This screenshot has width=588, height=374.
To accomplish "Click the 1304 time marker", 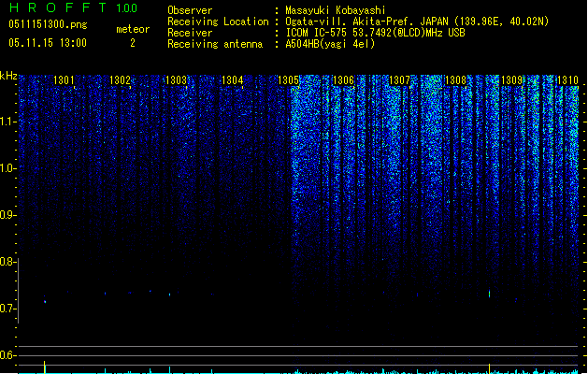I will click(232, 80).
